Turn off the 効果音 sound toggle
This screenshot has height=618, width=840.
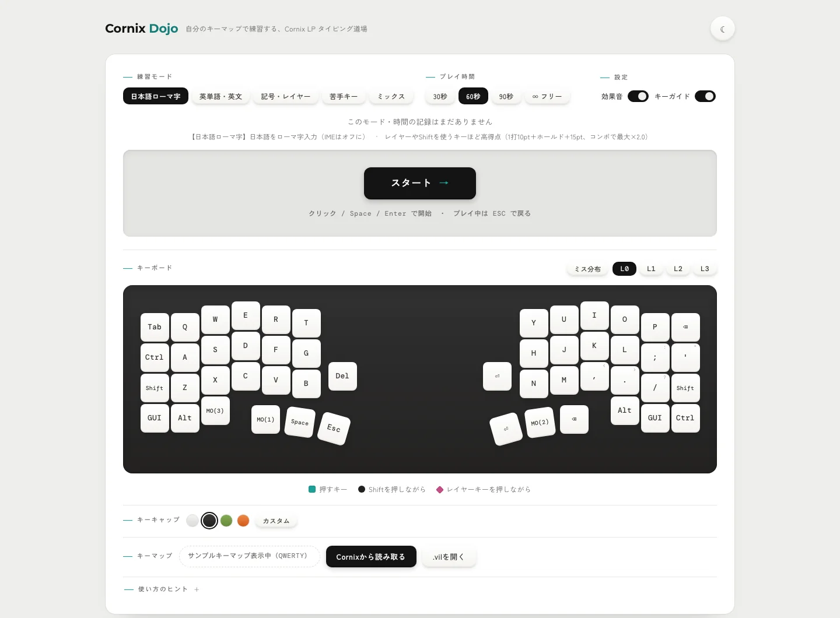[x=638, y=96]
